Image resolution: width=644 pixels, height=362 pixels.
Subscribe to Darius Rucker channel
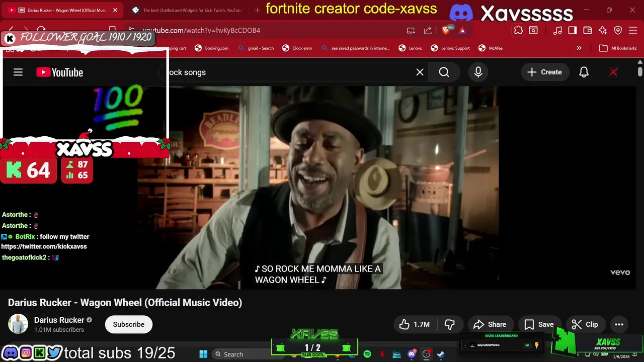[128, 325]
